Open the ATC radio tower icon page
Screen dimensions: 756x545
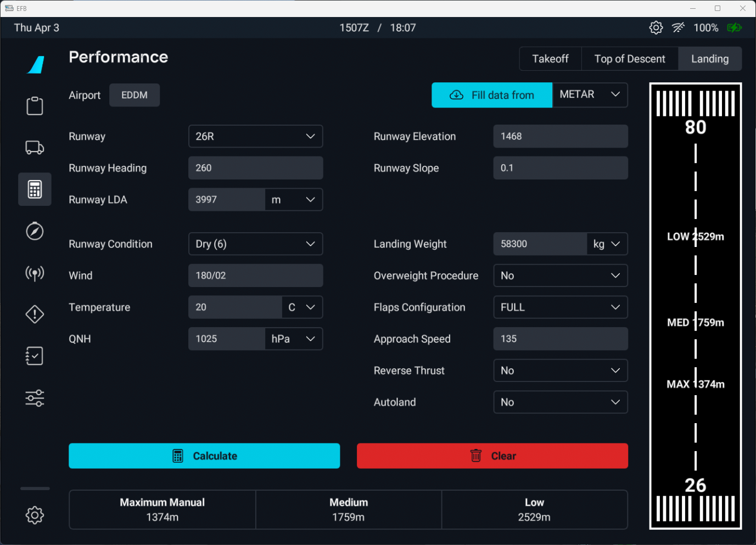pyautogui.click(x=35, y=273)
